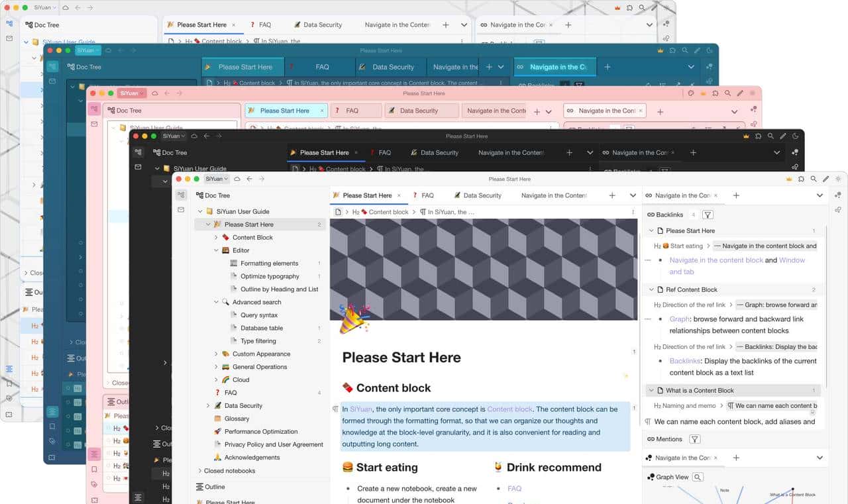Viewport: 848px width, 504px height.
Task: Select Acknowledgements in the doc tree
Action: [x=252, y=457]
